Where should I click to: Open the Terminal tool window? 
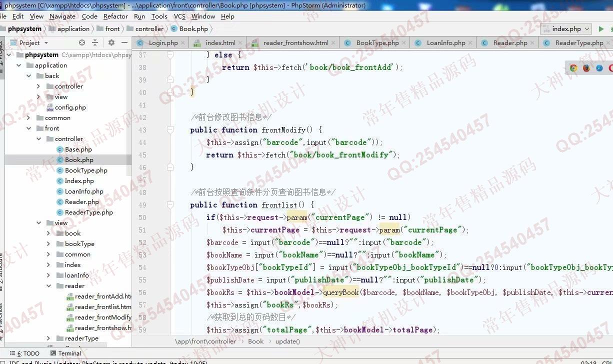coord(65,353)
